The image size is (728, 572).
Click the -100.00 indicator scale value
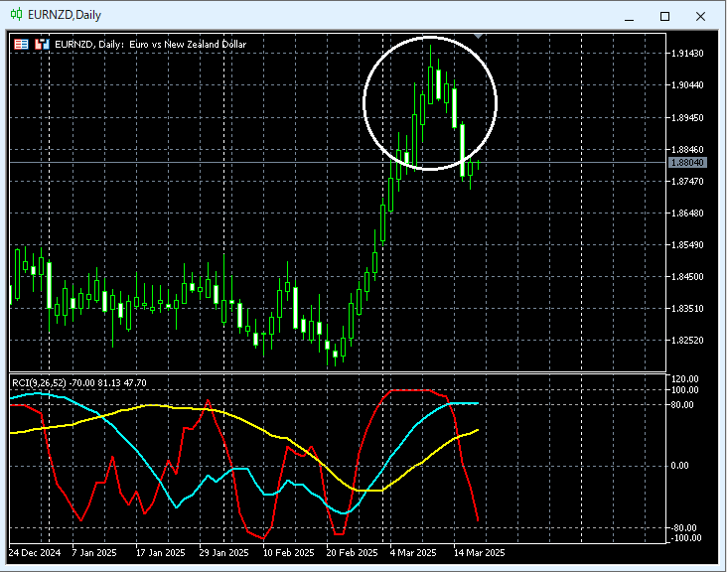685,538
